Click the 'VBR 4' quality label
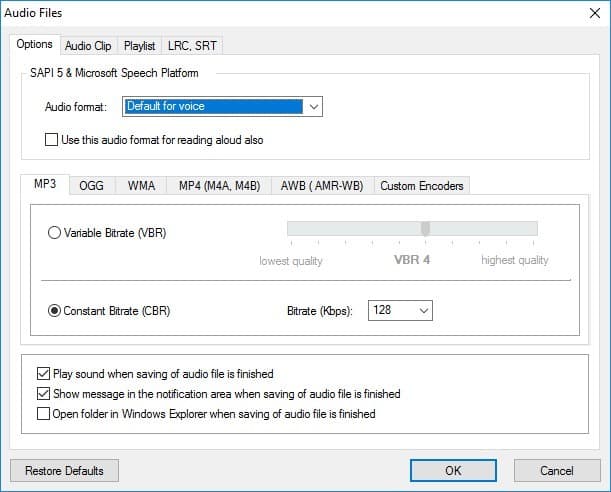The width and height of the screenshot is (611, 492). 412,259
